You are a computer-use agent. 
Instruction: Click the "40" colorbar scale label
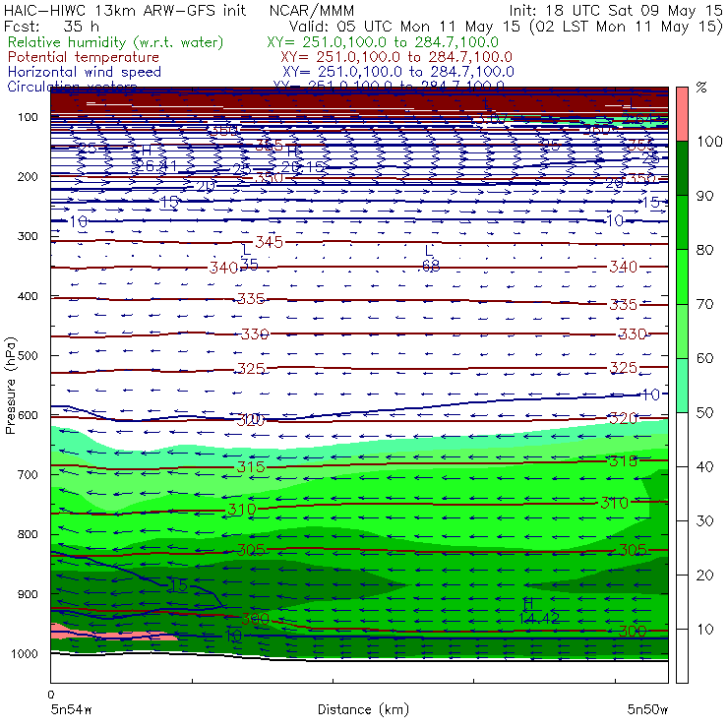pyautogui.click(x=704, y=466)
